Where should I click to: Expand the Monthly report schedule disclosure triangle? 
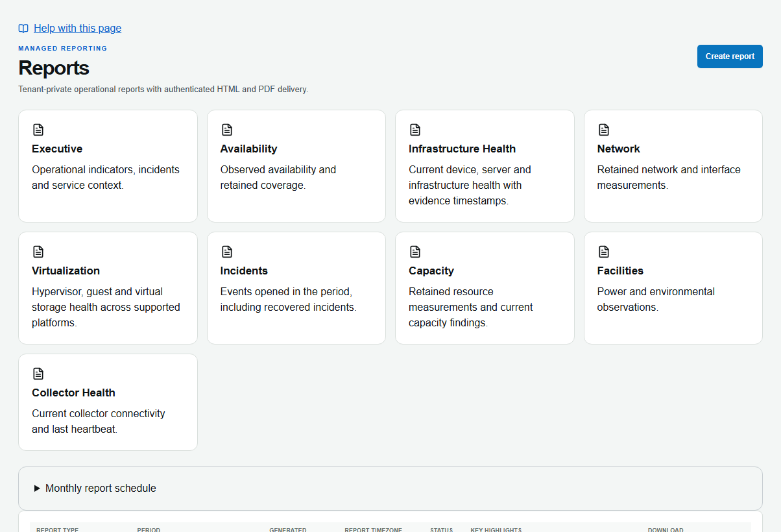[x=37, y=489]
